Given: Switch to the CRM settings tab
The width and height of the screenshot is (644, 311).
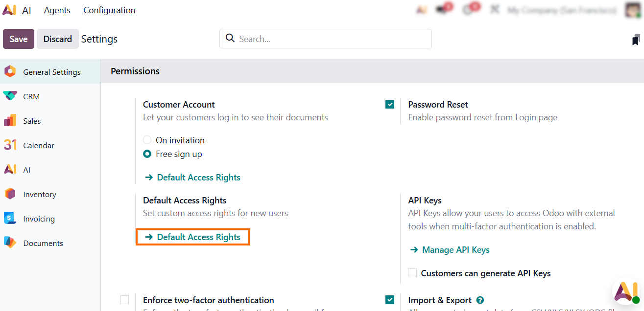Looking at the screenshot, I should (x=31, y=96).
